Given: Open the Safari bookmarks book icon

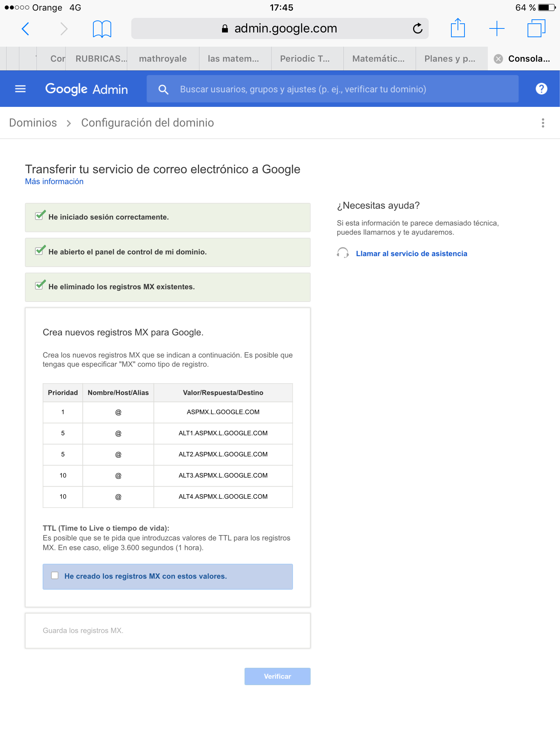Looking at the screenshot, I should click(x=102, y=29).
